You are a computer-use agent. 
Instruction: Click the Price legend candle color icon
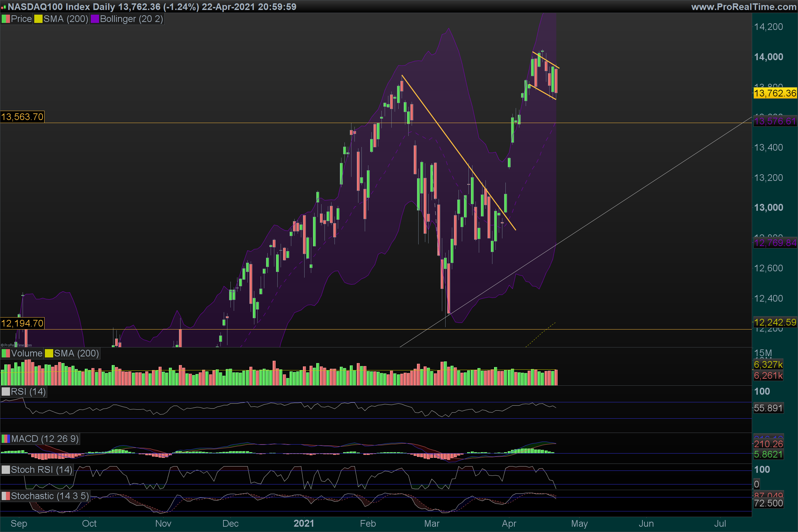click(6, 19)
